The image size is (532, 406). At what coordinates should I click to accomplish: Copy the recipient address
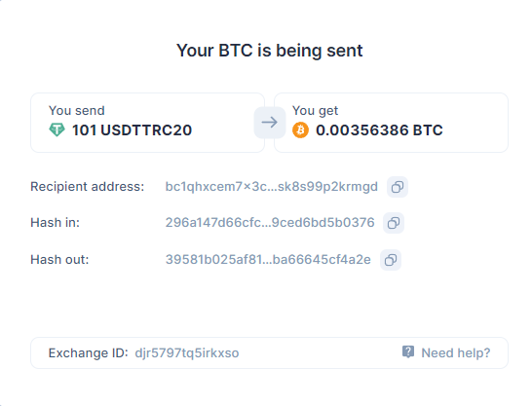(398, 187)
